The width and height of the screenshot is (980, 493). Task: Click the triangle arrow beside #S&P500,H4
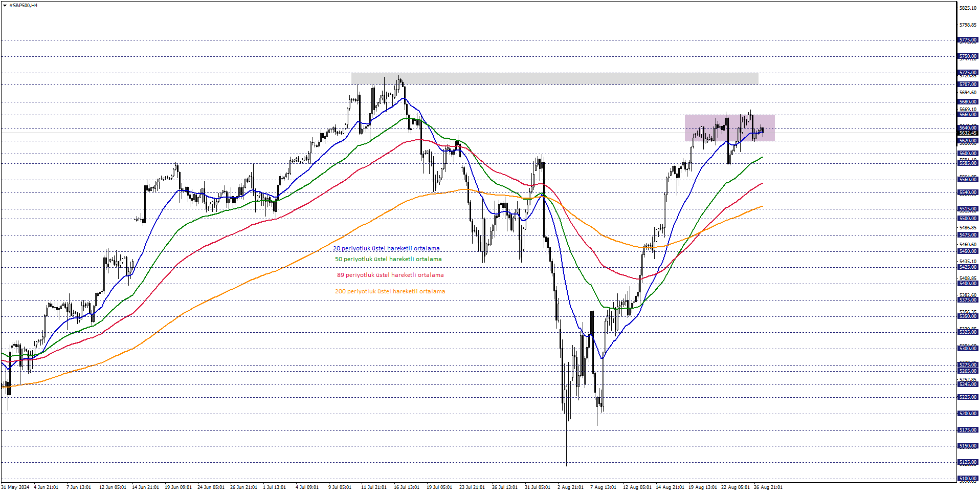point(5,6)
